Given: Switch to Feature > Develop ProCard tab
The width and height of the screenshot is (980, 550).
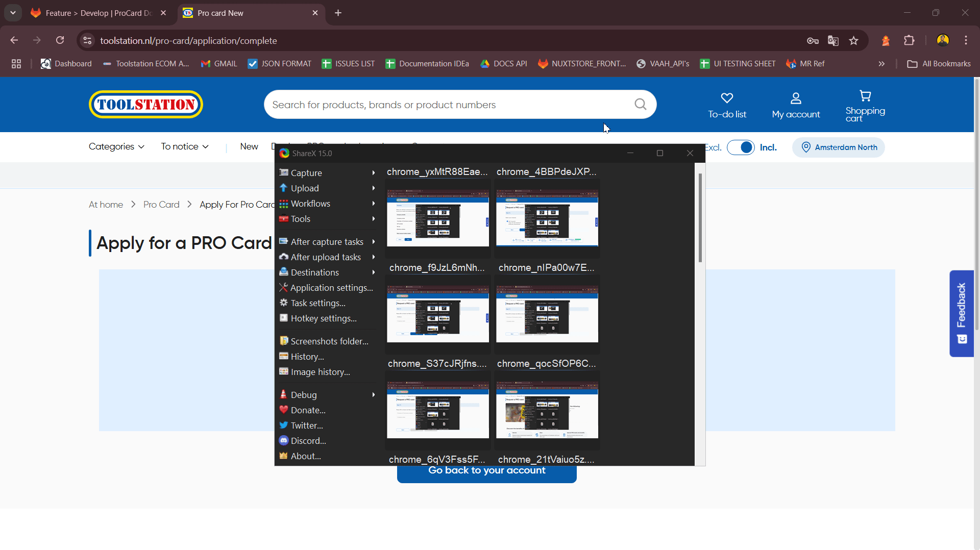Looking at the screenshot, I should click(x=97, y=13).
